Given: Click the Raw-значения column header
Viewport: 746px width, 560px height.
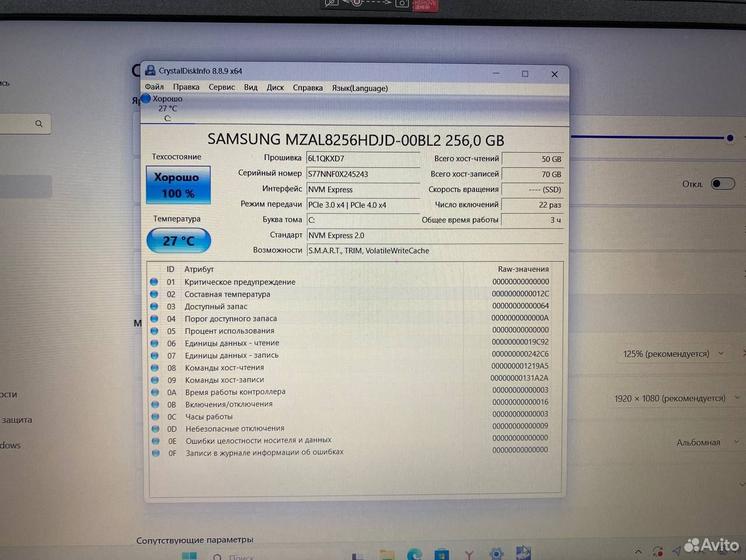Looking at the screenshot, I should 523,269.
